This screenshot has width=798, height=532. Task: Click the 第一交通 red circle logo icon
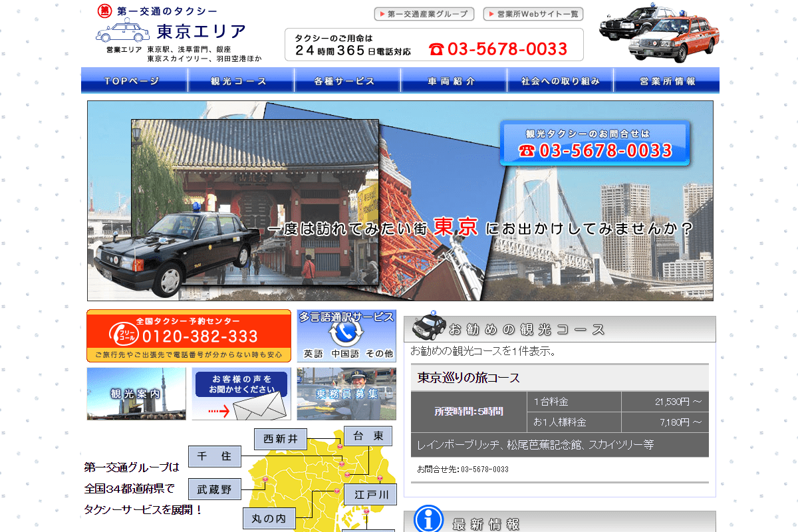[104, 11]
